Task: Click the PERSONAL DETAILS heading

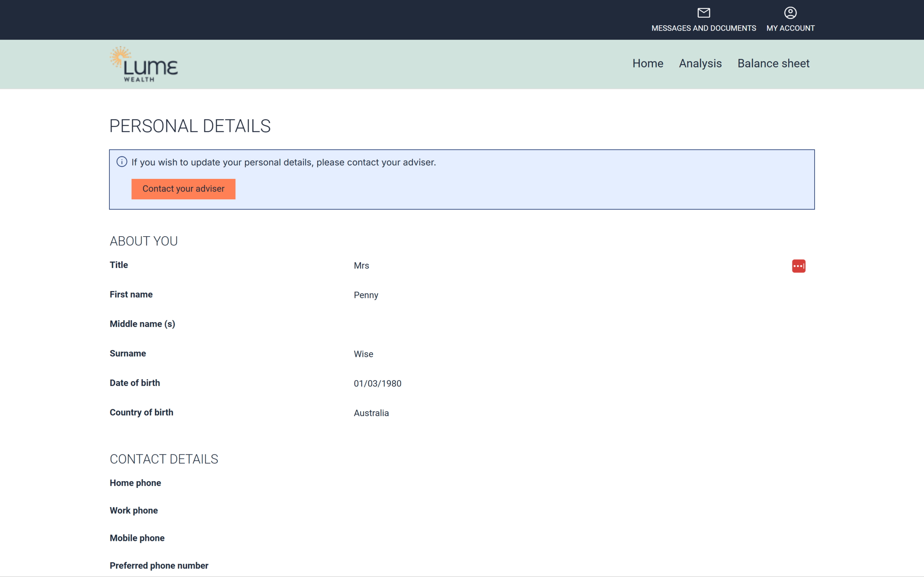Action: point(190,126)
